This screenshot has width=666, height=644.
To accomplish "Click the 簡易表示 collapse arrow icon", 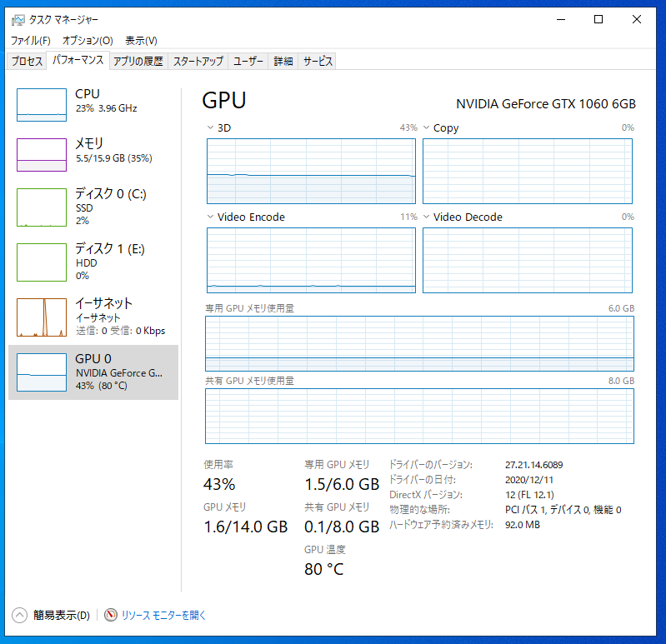I will coord(19,615).
